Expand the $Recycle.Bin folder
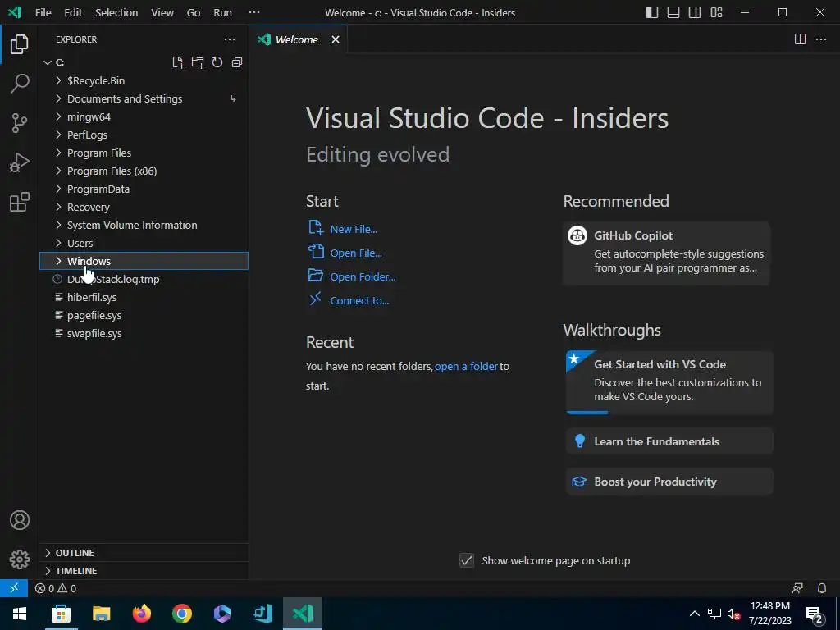 [144, 80]
